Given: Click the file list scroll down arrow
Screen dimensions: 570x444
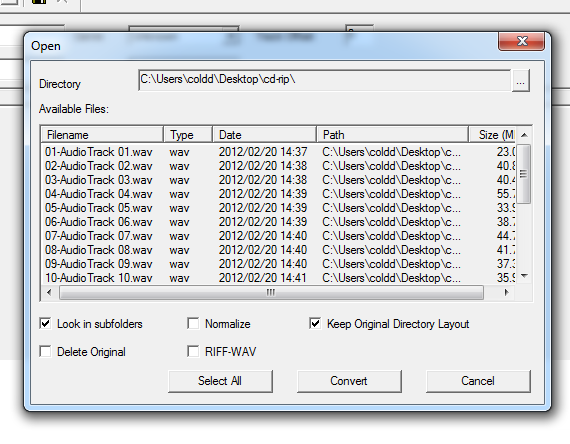Looking at the screenshot, I should click(x=524, y=276).
